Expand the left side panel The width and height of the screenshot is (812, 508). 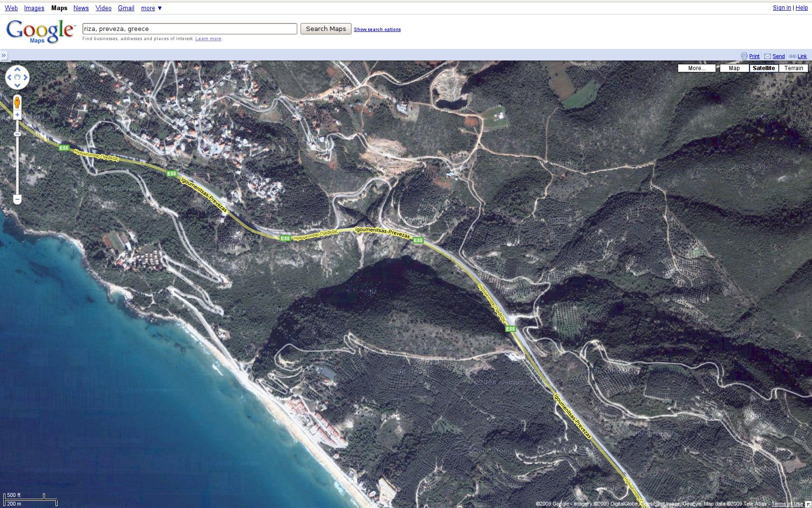4,56
